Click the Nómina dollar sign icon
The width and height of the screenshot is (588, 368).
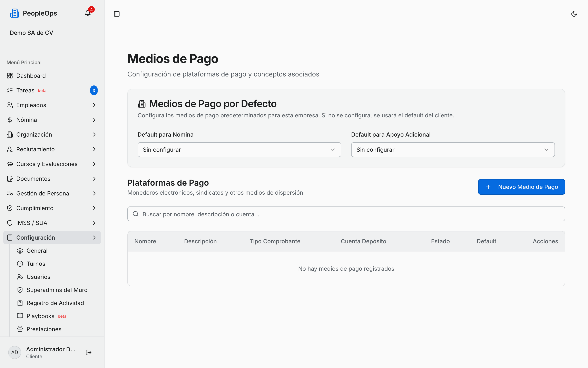(x=10, y=120)
